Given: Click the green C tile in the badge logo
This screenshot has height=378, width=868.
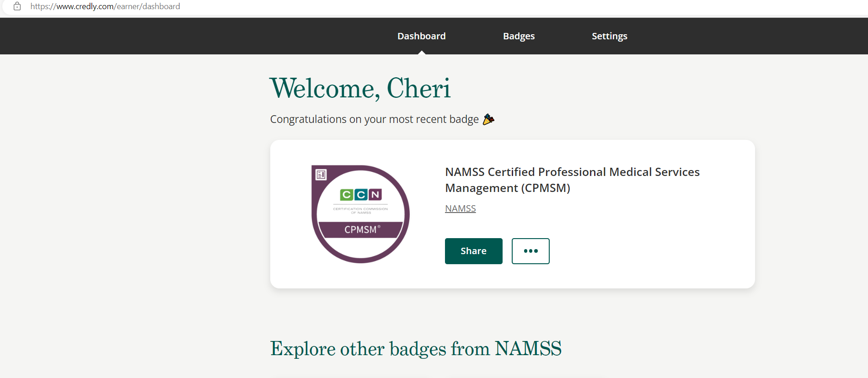Looking at the screenshot, I should coord(347,195).
